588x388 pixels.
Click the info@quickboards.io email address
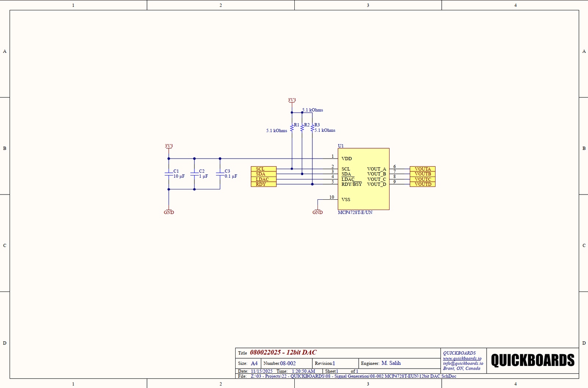coord(463,363)
